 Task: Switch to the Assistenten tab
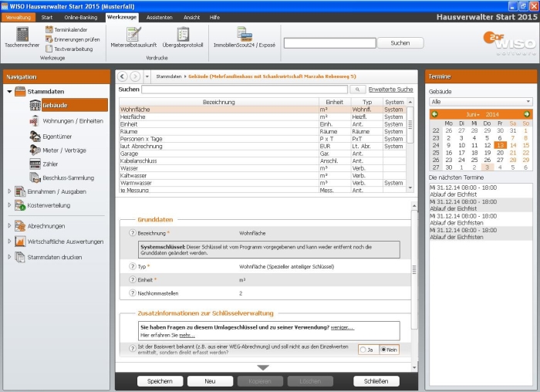(x=160, y=17)
